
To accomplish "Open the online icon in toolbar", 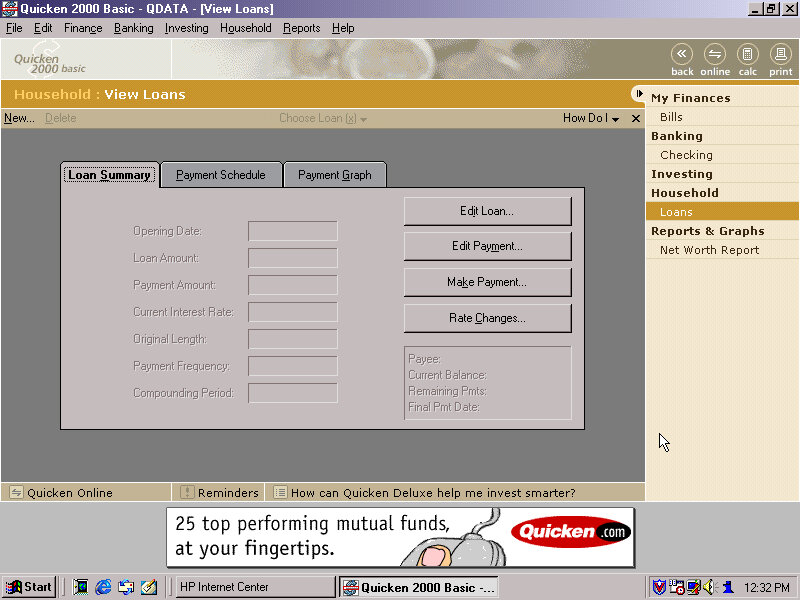I will (715, 58).
